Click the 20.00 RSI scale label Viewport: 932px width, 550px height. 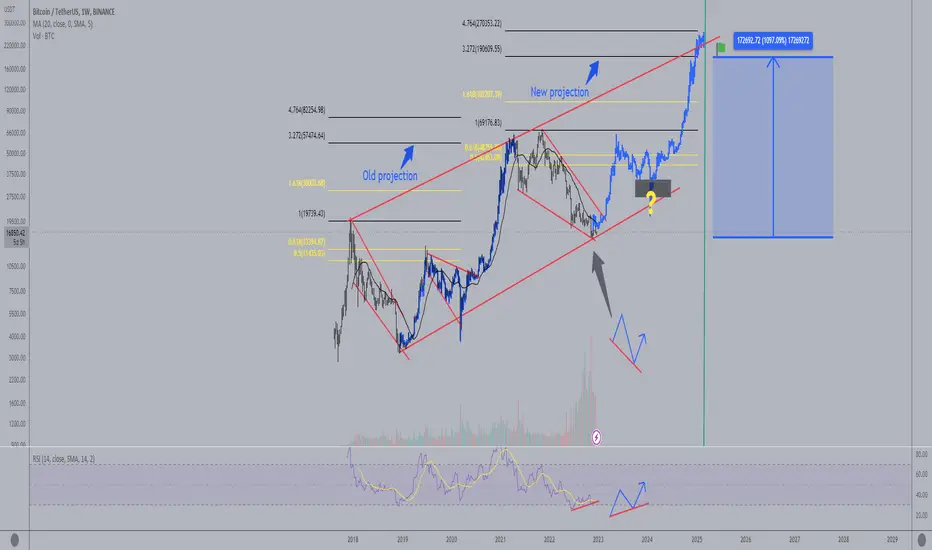click(922, 516)
